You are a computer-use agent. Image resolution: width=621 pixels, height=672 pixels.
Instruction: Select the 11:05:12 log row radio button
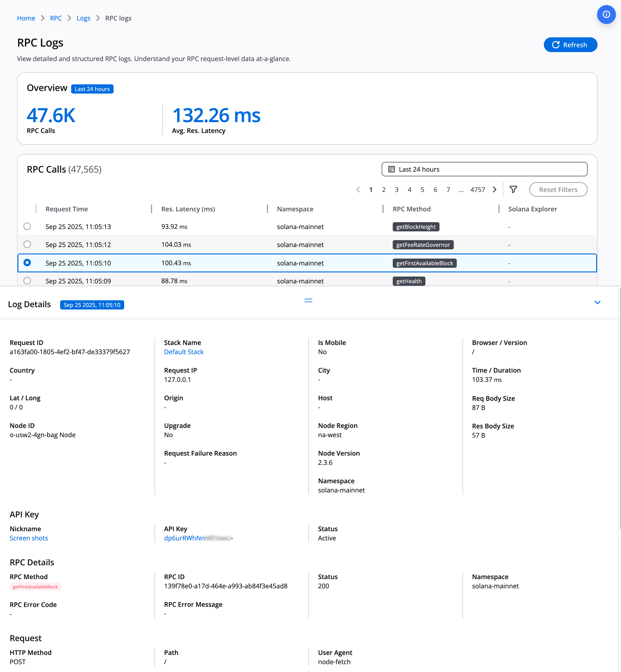pyautogui.click(x=27, y=244)
